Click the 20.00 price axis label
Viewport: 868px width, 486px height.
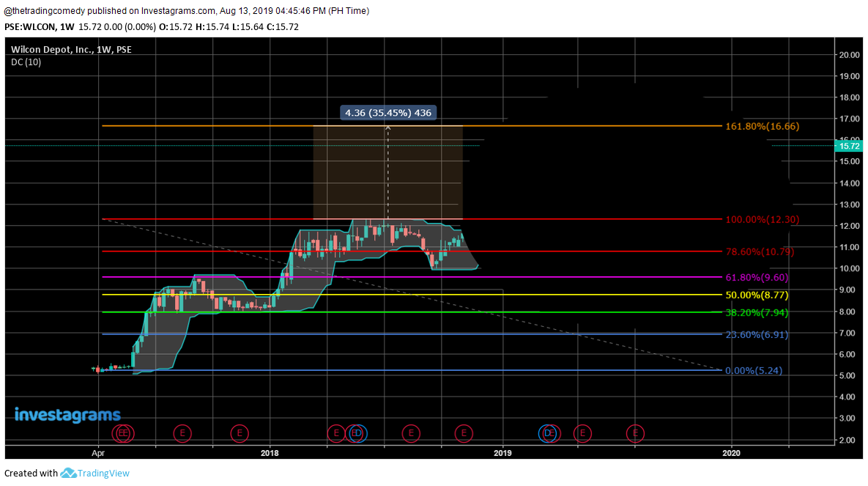[849, 55]
